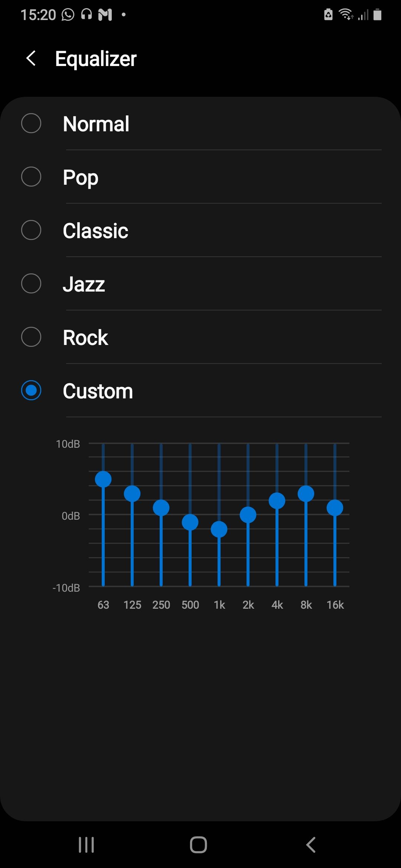401x868 pixels.
Task: Tap the WhatsApp notification icon
Action: (x=68, y=15)
